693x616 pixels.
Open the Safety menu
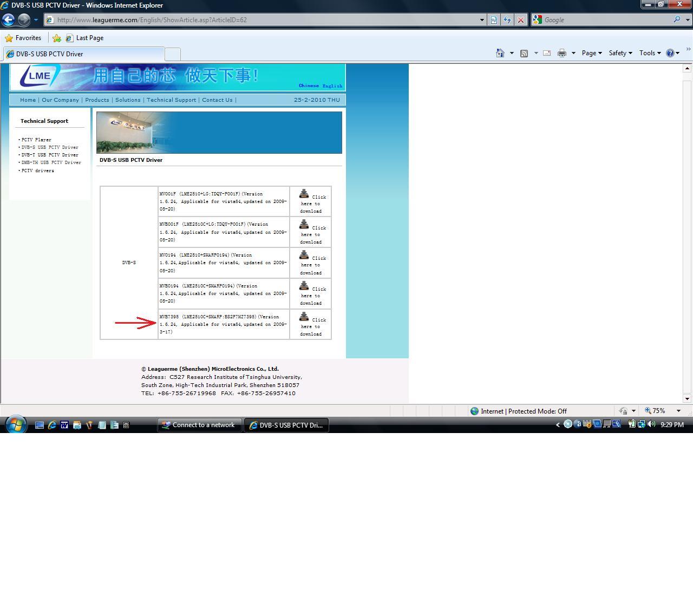pyautogui.click(x=620, y=53)
